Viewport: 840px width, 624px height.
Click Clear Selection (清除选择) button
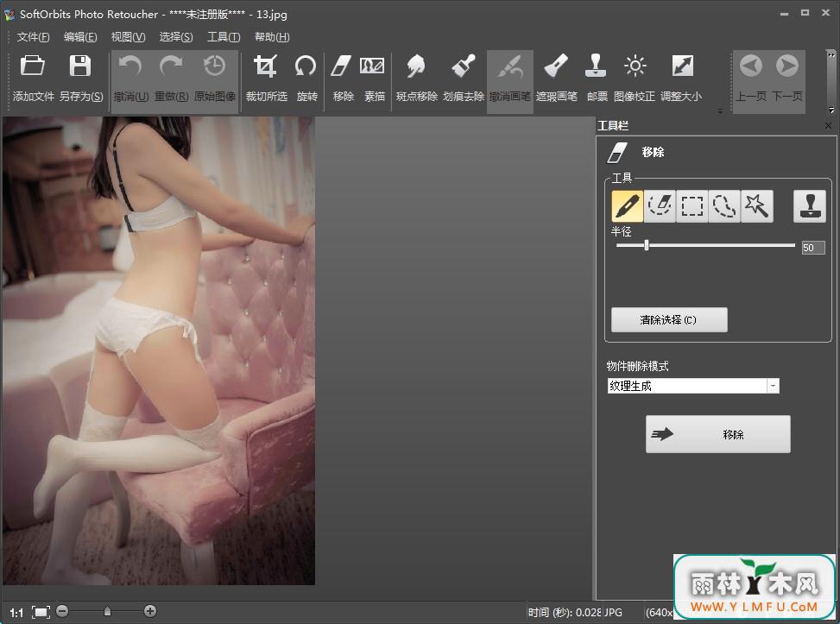669,319
